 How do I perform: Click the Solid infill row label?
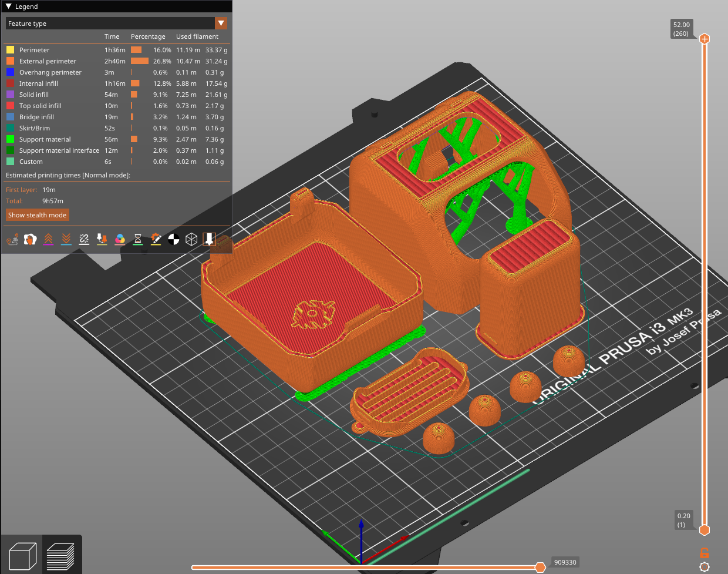(x=33, y=95)
